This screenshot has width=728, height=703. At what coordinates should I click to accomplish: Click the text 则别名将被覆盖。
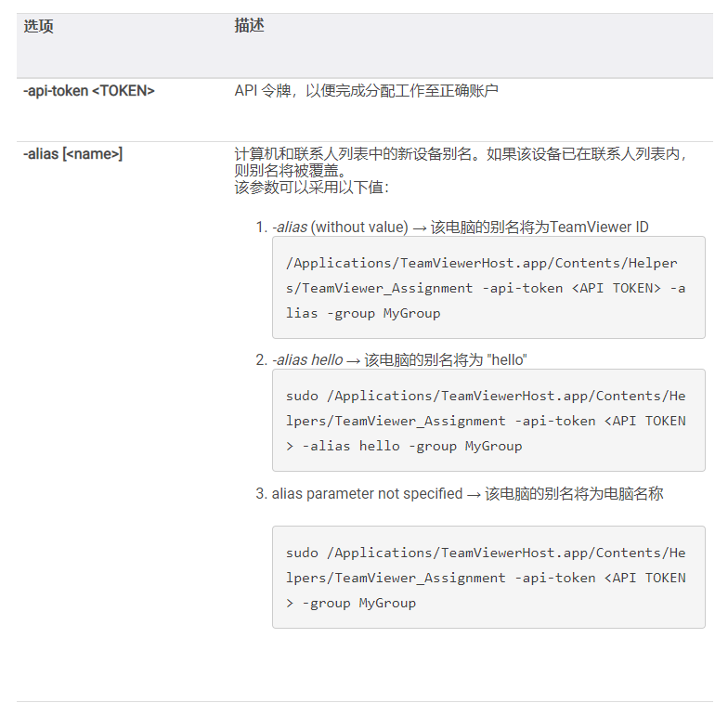click(292, 171)
